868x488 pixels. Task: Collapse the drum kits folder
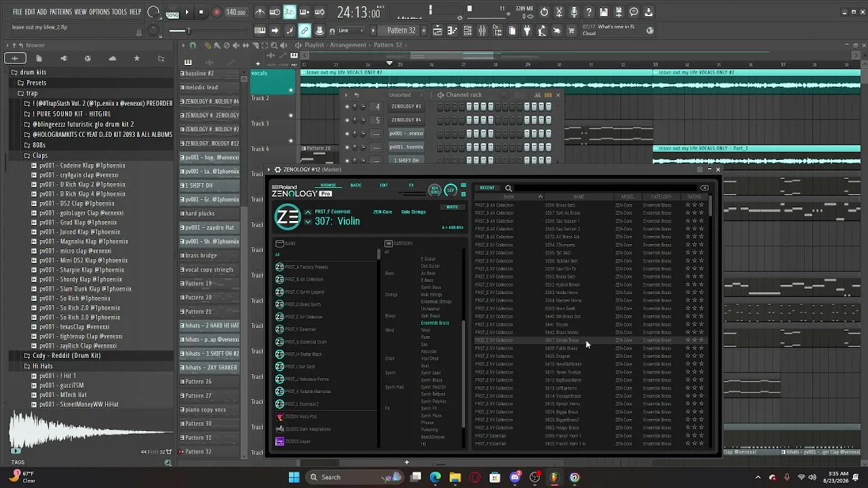[x=33, y=73]
